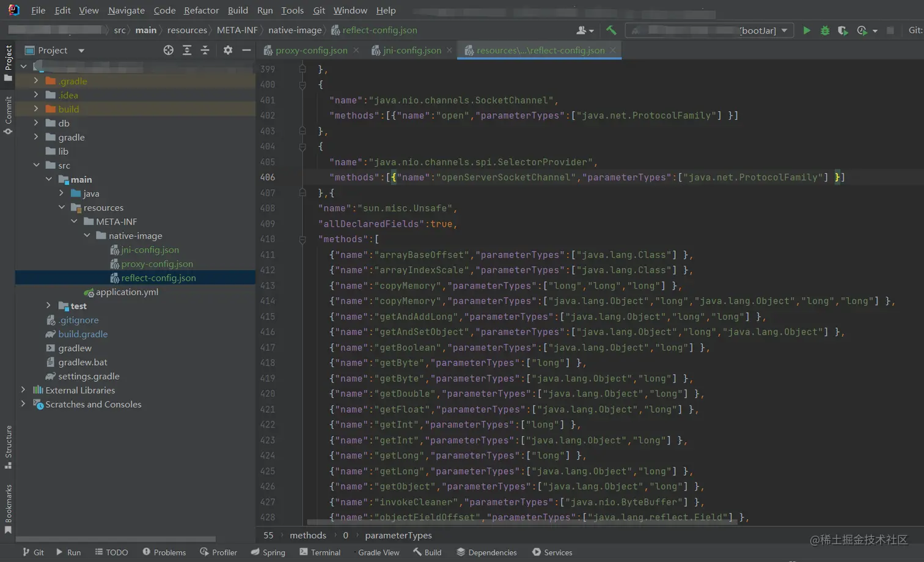Screen dimensions: 924x562
Task: Open the Bookmarks side tool tab
Action: tap(8, 509)
